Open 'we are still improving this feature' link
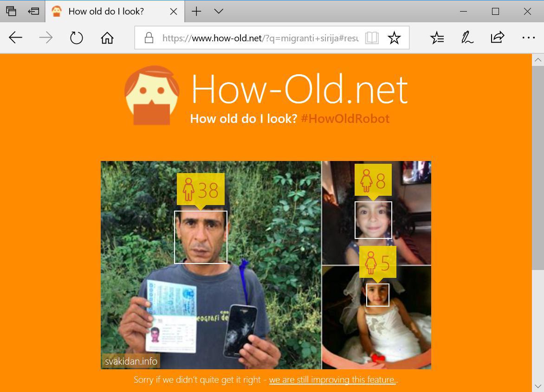 point(332,379)
